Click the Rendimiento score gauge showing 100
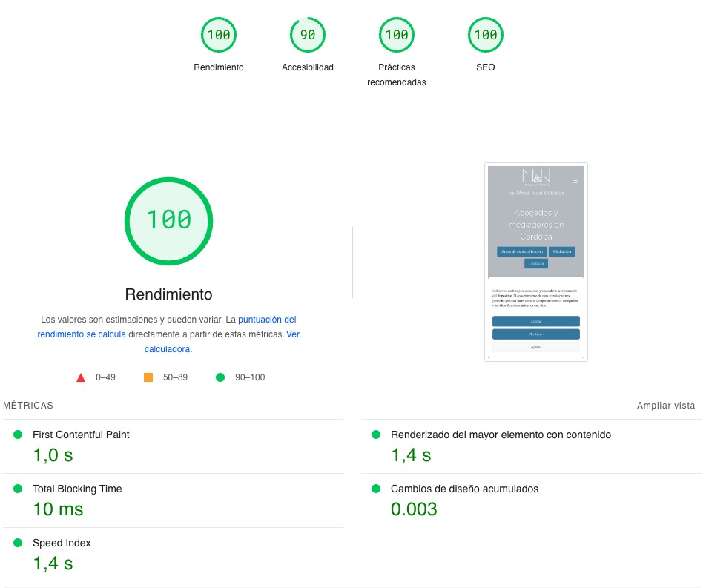This screenshot has height=588, width=706. pyautogui.click(x=218, y=34)
